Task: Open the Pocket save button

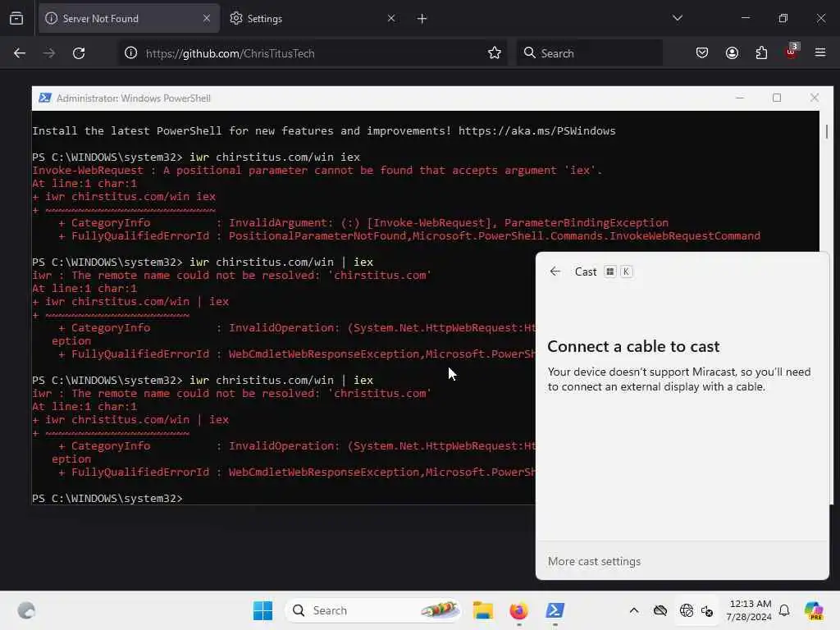Action: pyautogui.click(x=702, y=53)
